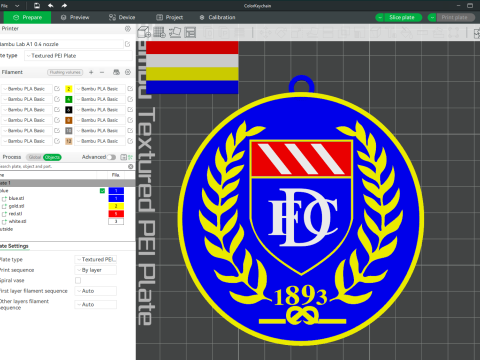Click yellow filament 2 color swatch
The width and height of the screenshot is (480, 360).
coord(69,89)
